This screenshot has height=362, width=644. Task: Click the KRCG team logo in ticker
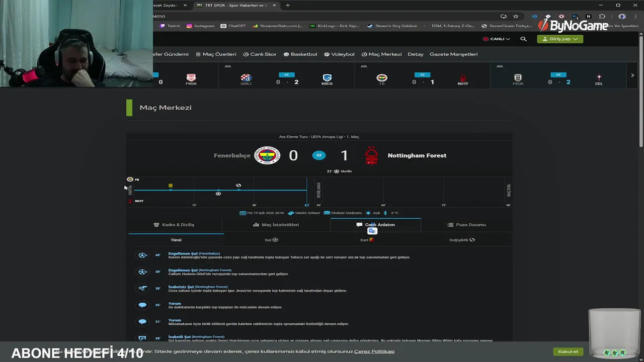coord(327,77)
